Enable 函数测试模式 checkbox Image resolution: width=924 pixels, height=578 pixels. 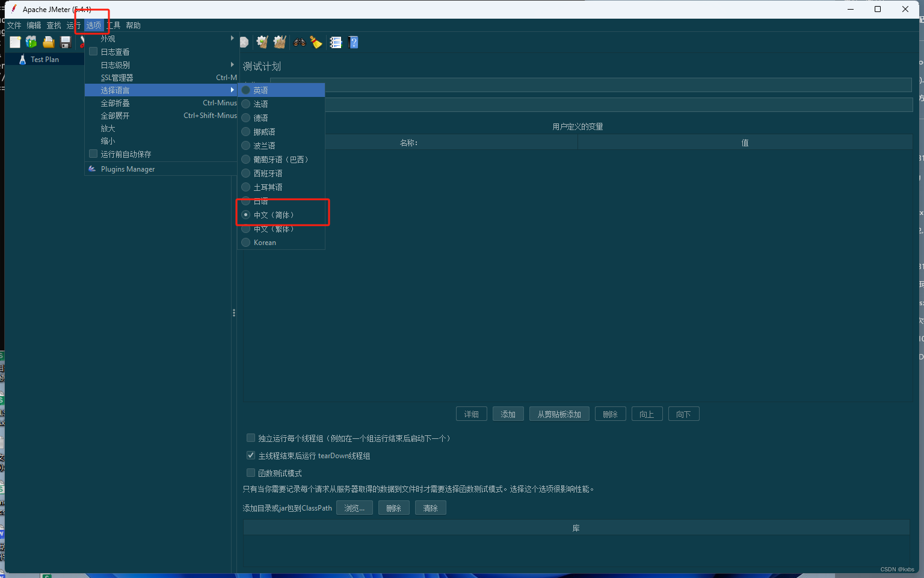click(251, 473)
